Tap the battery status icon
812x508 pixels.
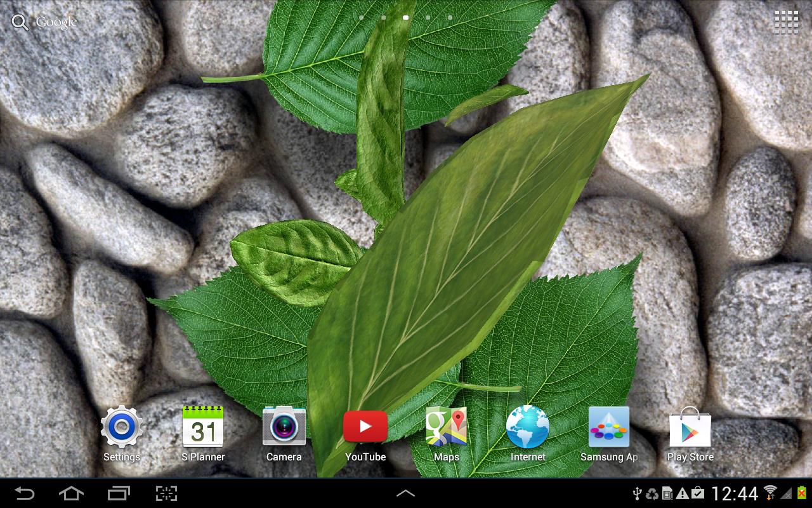(x=802, y=493)
